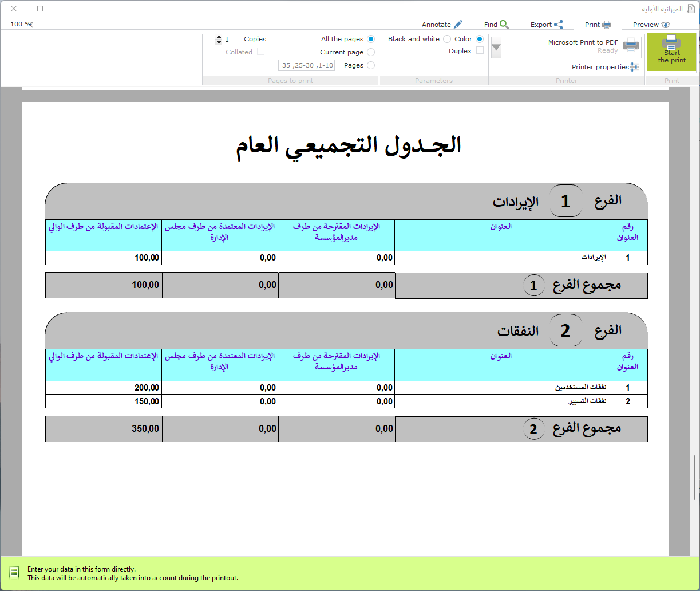Click the page range input field
This screenshot has height=591, width=700.
coord(306,65)
